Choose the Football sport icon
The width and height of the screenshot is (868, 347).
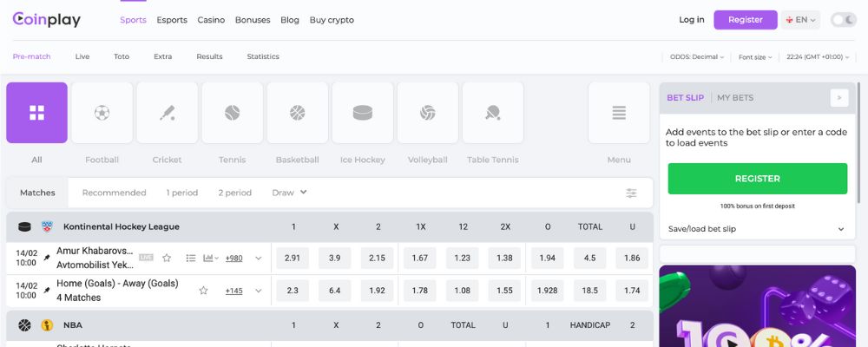tap(102, 113)
